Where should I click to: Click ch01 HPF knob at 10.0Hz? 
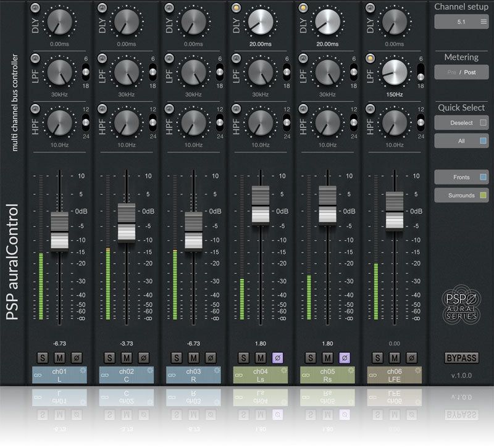point(59,122)
